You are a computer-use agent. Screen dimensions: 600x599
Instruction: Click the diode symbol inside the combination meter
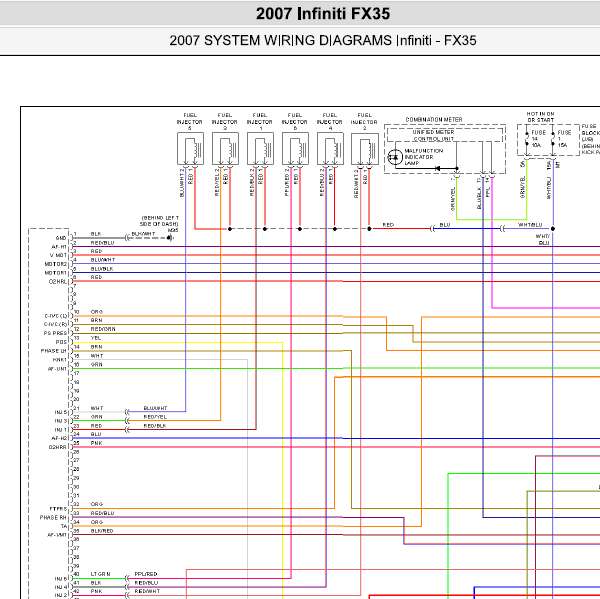[438, 168]
